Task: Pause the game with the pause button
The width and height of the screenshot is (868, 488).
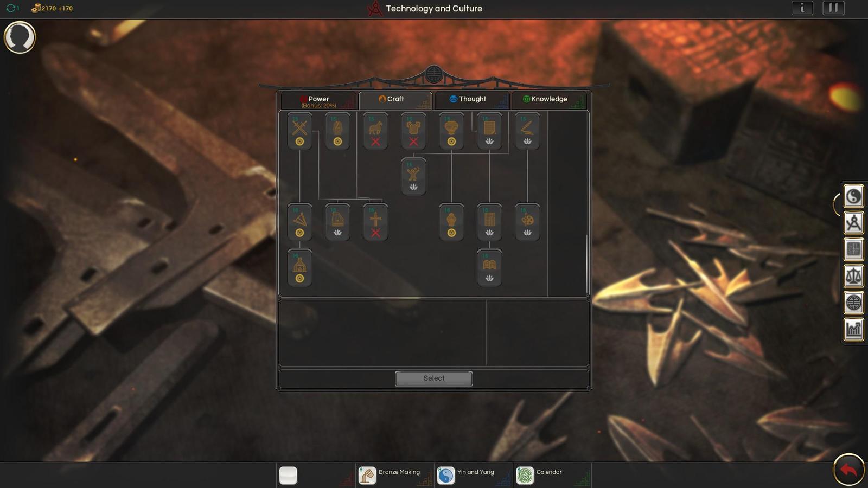Action: click(833, 8)
